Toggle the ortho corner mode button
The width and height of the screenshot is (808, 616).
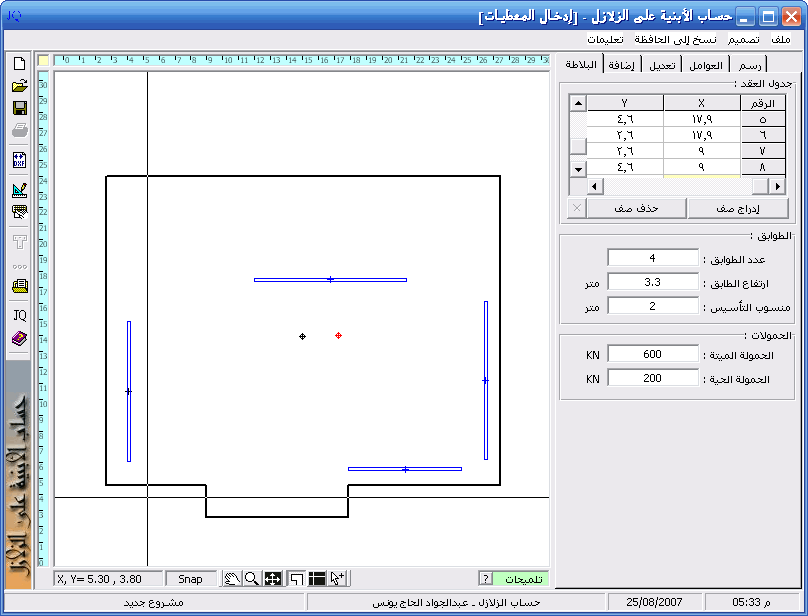[x=296, y=579]
